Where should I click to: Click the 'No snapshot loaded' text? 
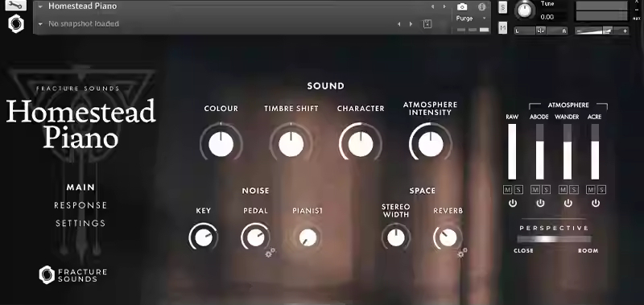[84, 24]
